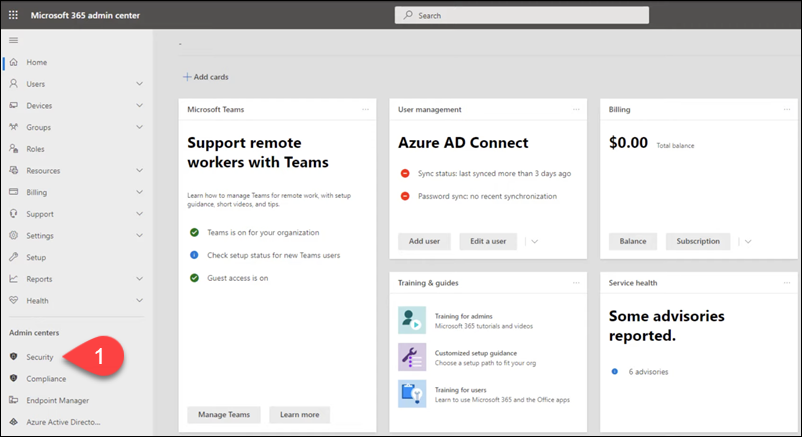Click the Compliance shield icon
Image resolution: width=802 pixels, height=437 pixels.
pyautogui.click(x=14, y=378)
